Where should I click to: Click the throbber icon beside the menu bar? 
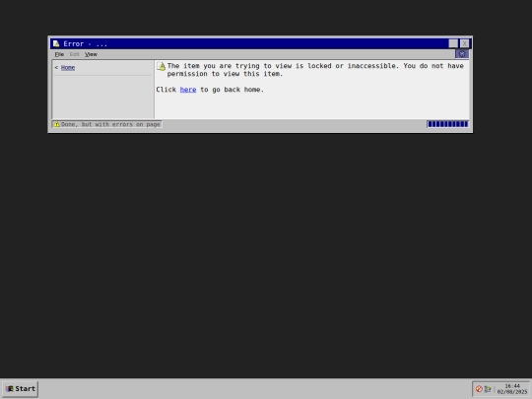(x=462, y=54)
